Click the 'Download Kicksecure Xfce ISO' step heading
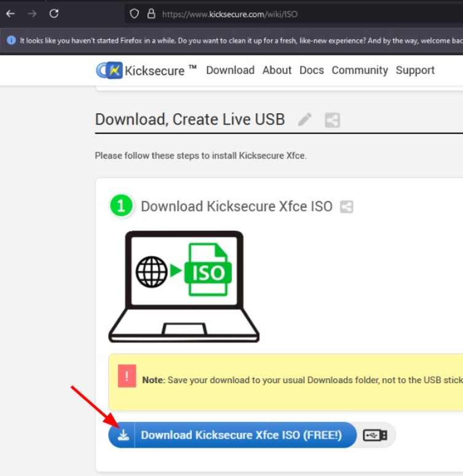The image size is (463, 476). (237, 207)
